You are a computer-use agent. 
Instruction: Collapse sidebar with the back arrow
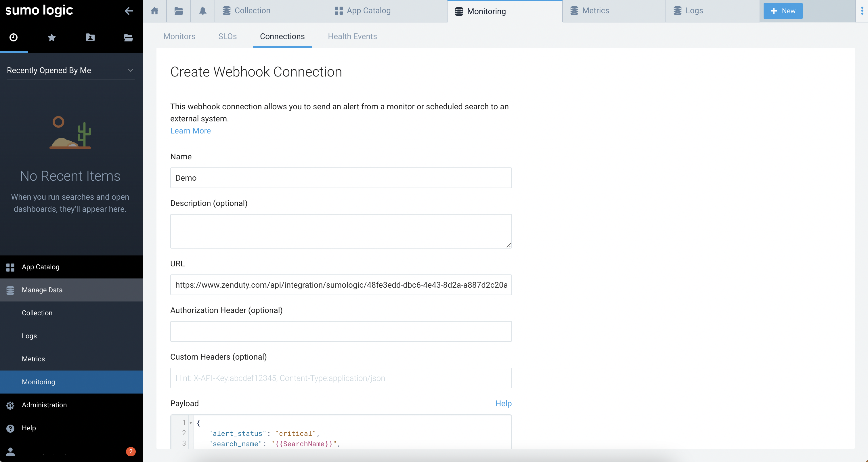click(128, 11)
